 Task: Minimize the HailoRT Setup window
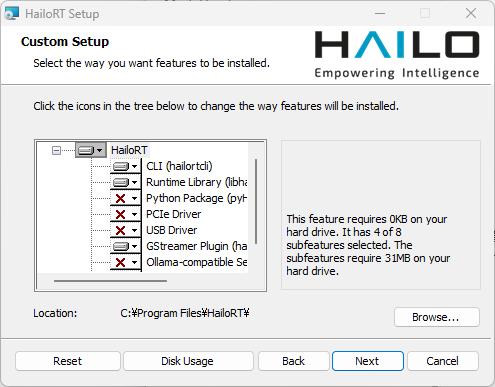tap(380, 13)
